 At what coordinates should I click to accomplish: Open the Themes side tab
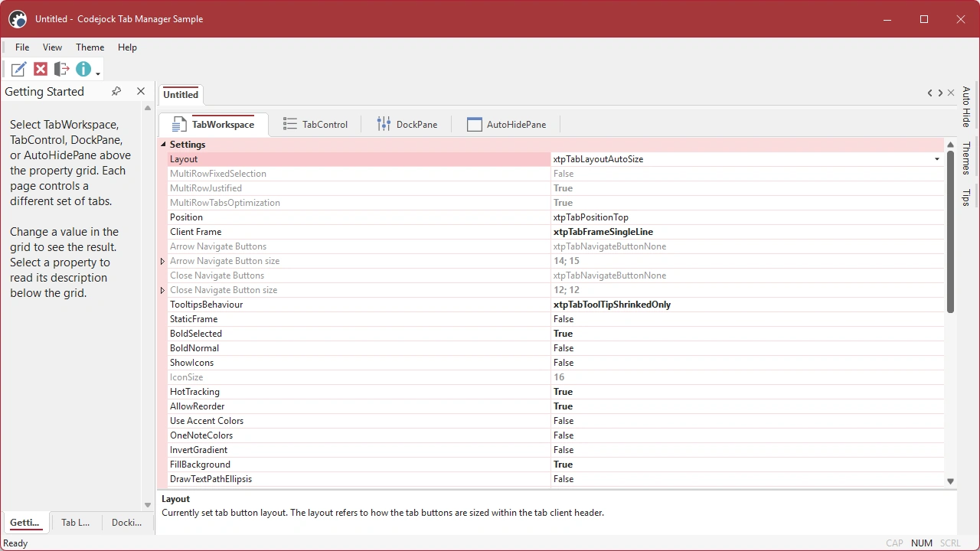click(966, 158)
